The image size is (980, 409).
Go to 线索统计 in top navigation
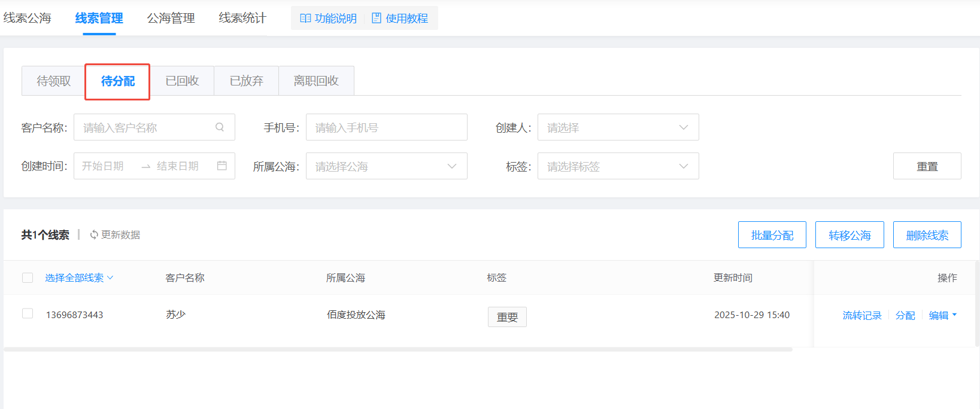pos(242,19)
